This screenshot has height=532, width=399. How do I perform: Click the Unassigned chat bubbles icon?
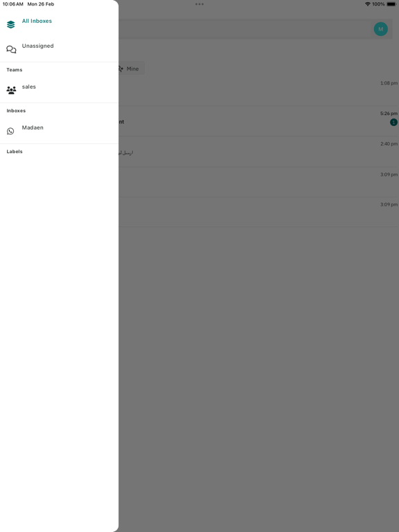(11, 50)
